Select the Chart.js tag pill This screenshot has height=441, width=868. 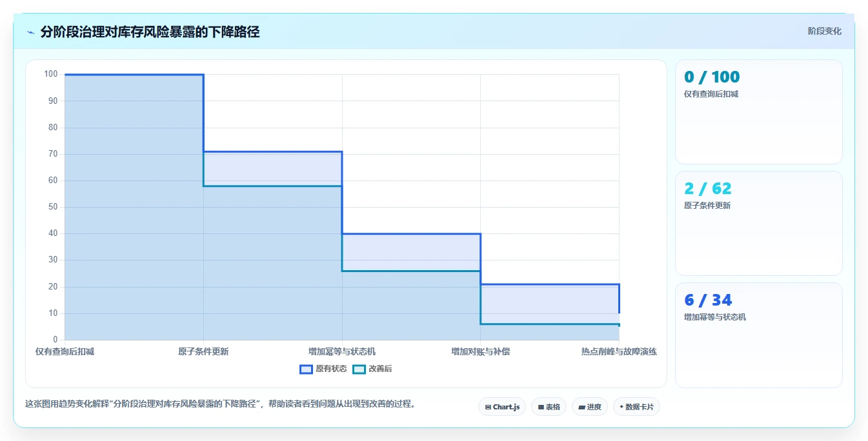point(502,407)
